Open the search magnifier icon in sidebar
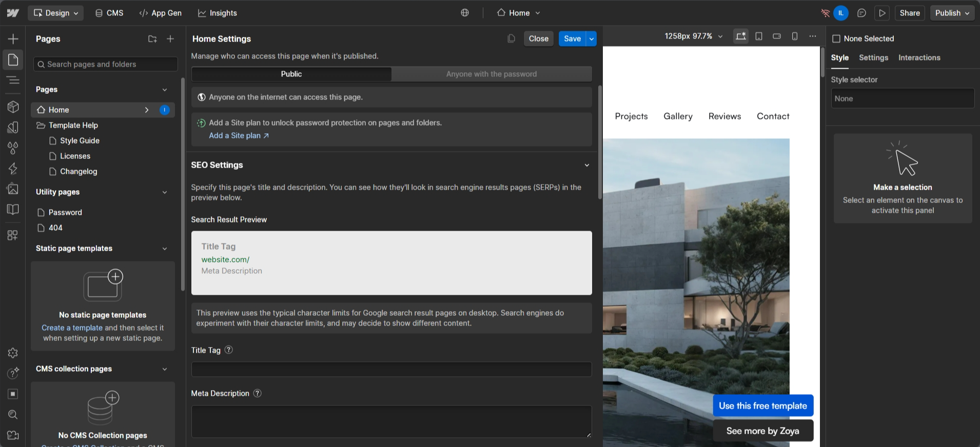 point(13,414)
